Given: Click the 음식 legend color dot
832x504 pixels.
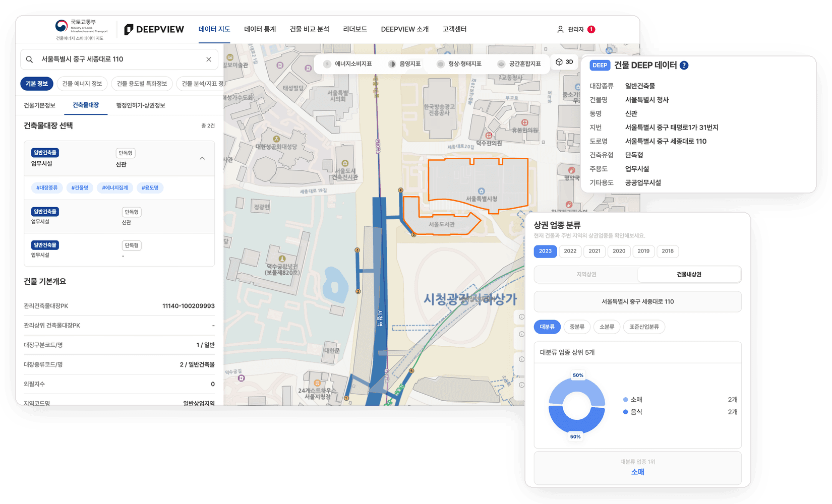Looking at the screenshot, I should (x=625, y=412).
